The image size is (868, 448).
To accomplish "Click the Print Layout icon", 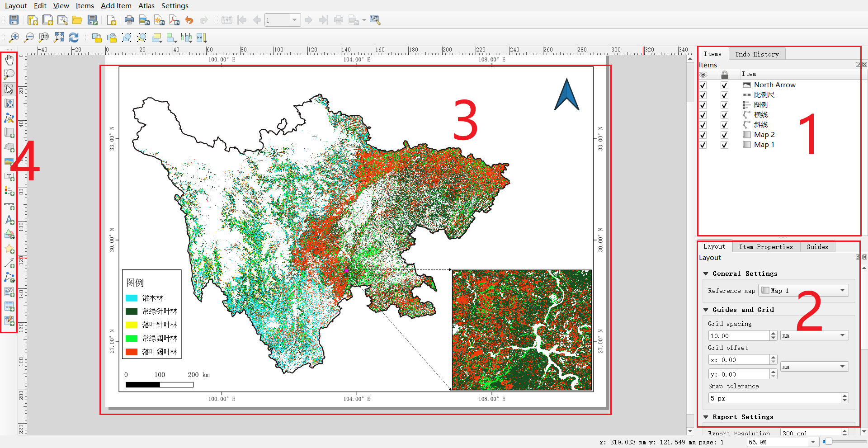I will pyautogui.click(x=129, y=20).
